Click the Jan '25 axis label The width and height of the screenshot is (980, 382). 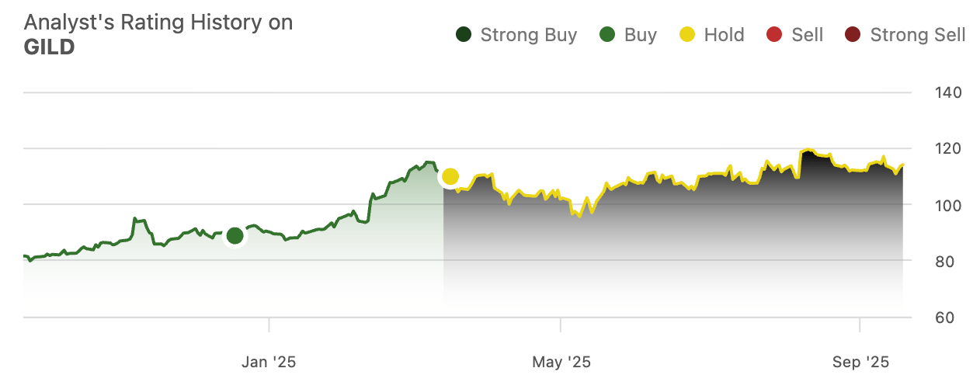click(x=269, y=362)
